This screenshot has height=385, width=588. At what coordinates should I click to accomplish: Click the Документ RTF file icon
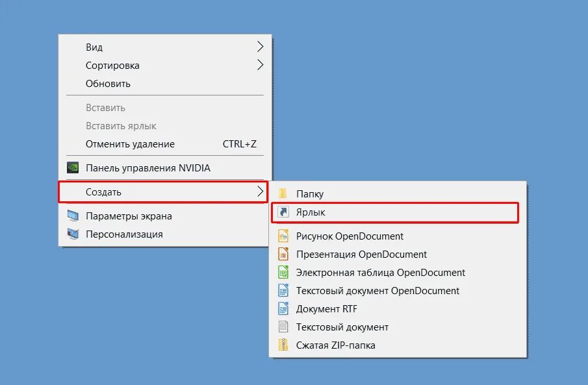[283, 308]
